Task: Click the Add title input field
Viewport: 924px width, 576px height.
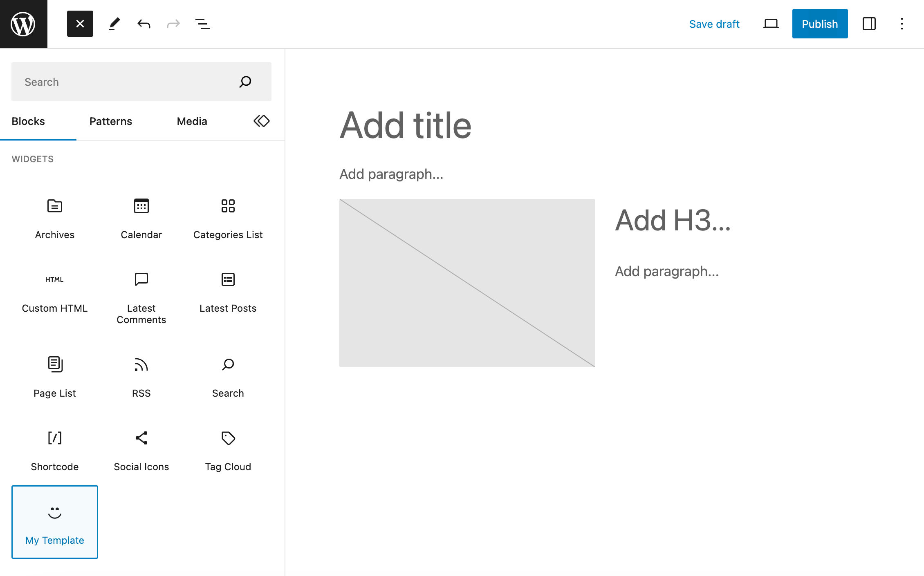Action: click(x=406, y=125)
